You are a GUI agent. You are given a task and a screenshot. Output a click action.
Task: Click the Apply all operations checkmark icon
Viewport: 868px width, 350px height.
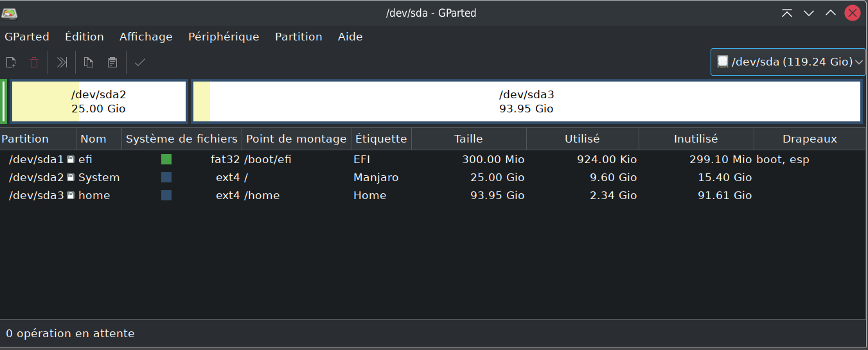click(140, 62)
